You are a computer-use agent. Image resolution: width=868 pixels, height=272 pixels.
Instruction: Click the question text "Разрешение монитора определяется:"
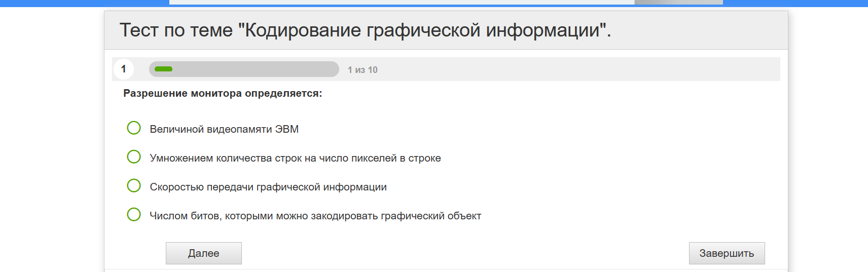(223, 93)
